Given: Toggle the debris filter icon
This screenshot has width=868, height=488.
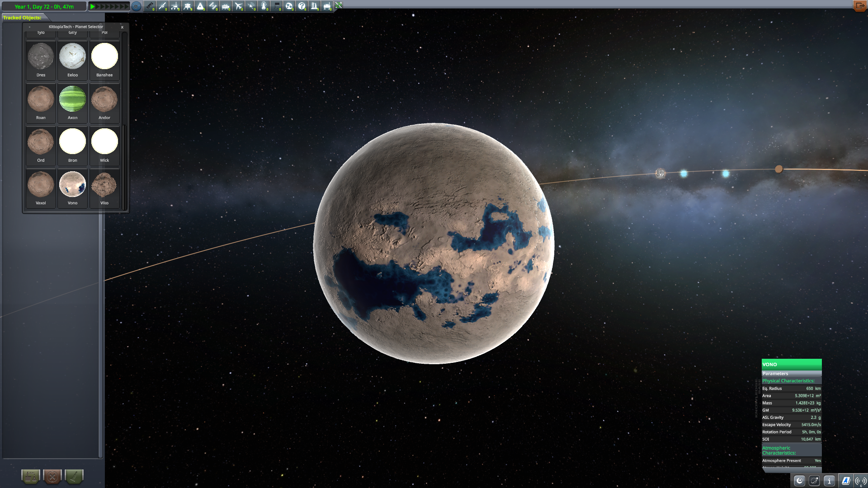Looking at the screenshot, I should [150, 6].
